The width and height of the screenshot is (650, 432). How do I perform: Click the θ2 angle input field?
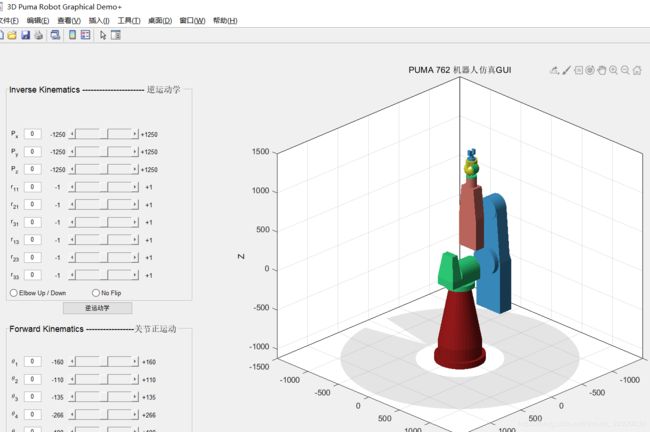[32, 379]
